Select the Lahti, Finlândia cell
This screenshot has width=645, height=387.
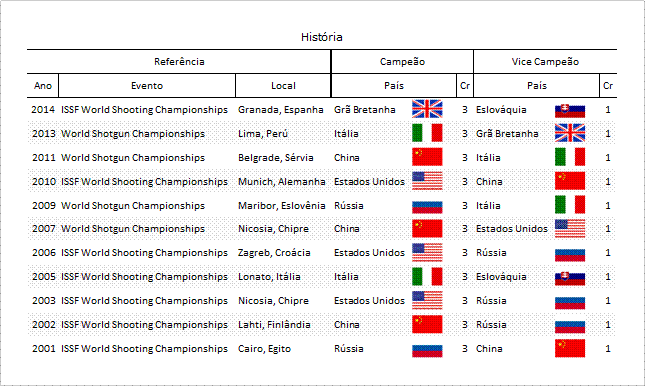coord(274,324)
